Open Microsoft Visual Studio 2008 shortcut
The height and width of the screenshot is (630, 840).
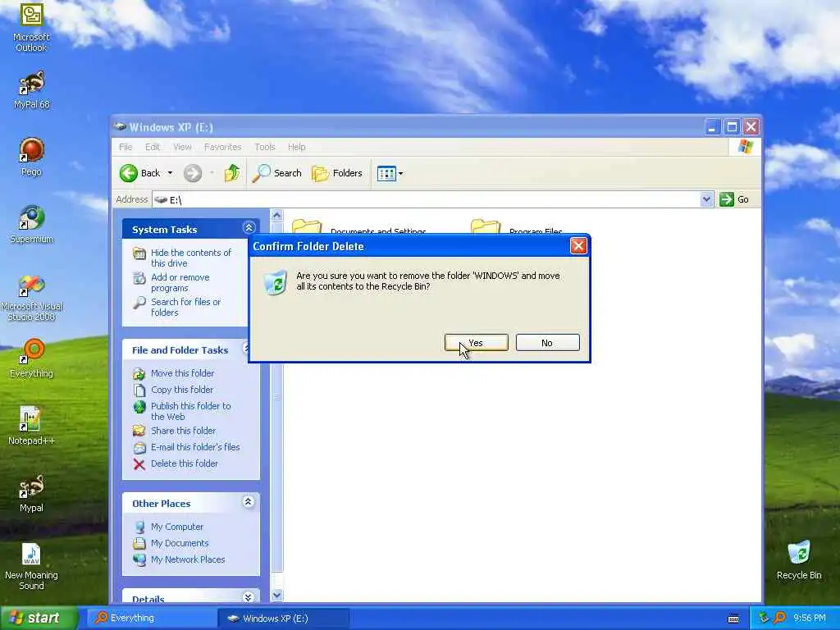[32, 297]
